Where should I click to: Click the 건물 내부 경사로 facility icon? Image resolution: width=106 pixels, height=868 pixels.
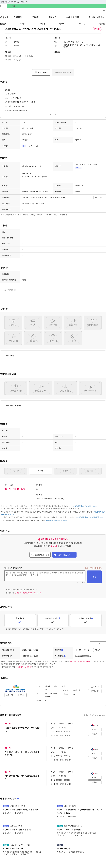(90, 386)
